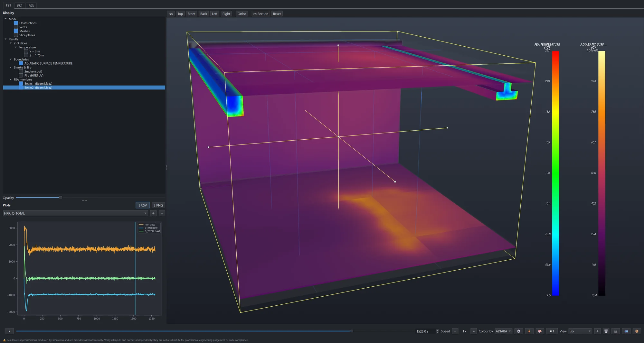Switch to Top camera view
Image resolution: width=644 pixels, height=343 pixels.
pos(180,14)
